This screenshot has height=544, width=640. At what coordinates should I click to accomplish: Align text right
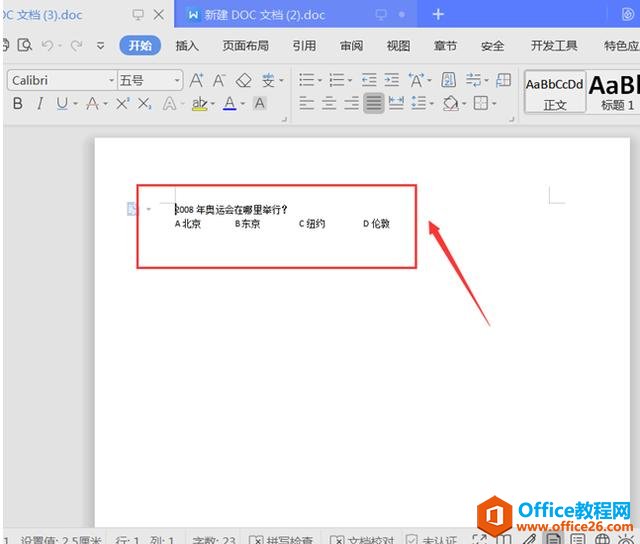(x=351, y=103)
